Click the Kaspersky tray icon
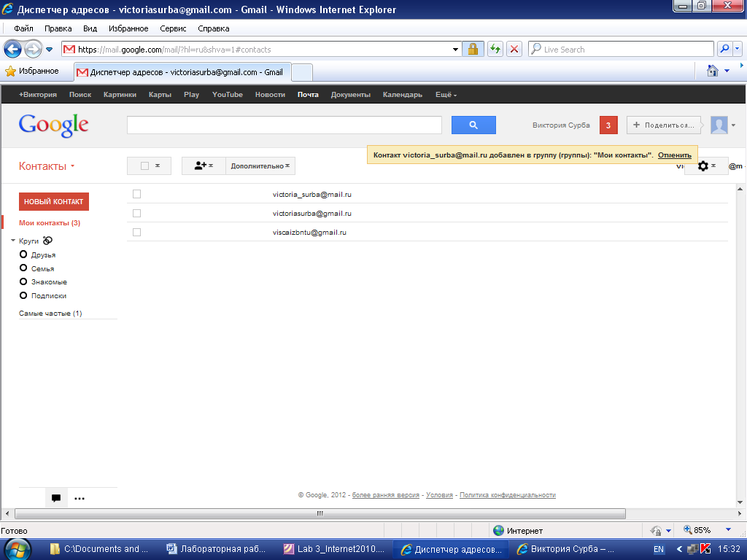This screenshot has height=560, width=747. pyautogui.click(x=705, y=549)
